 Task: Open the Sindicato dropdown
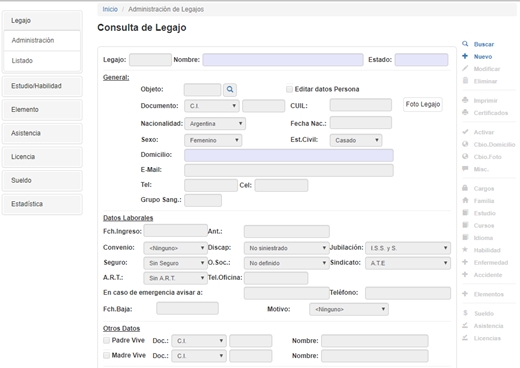coord(408,263)
